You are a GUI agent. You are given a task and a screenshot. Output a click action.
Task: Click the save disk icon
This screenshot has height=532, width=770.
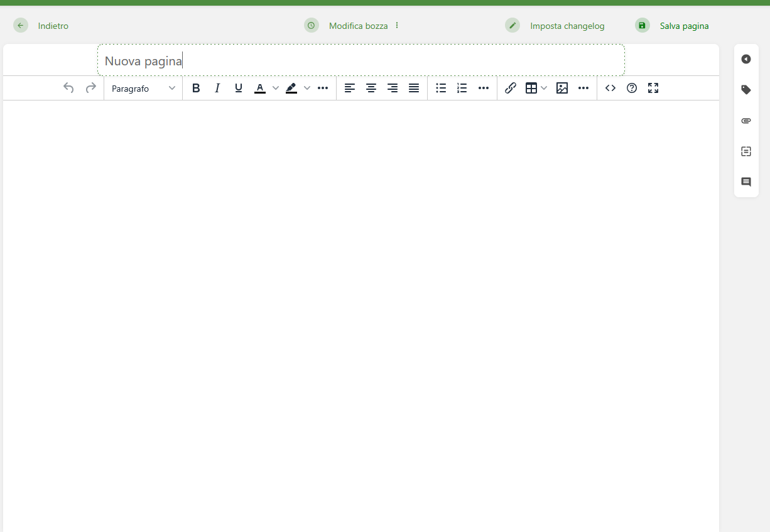[642, 25]
